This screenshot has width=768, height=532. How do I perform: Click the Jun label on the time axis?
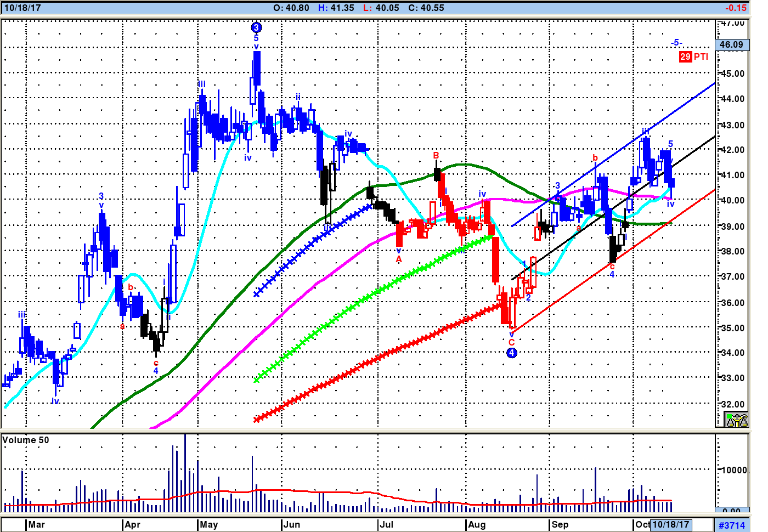[x=291, y=524]
